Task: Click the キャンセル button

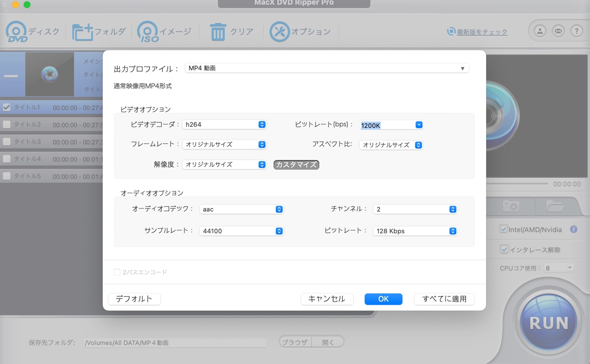Action: pos(327,299)
